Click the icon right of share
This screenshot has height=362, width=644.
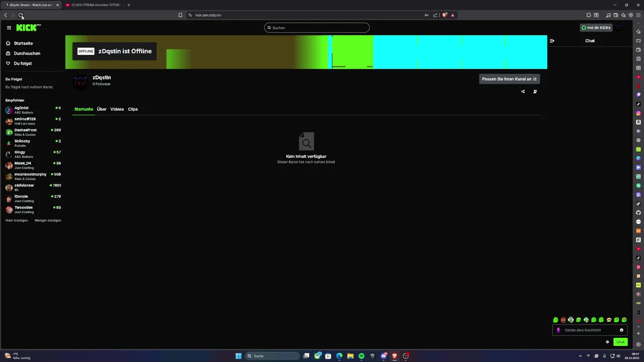(535, 92)
